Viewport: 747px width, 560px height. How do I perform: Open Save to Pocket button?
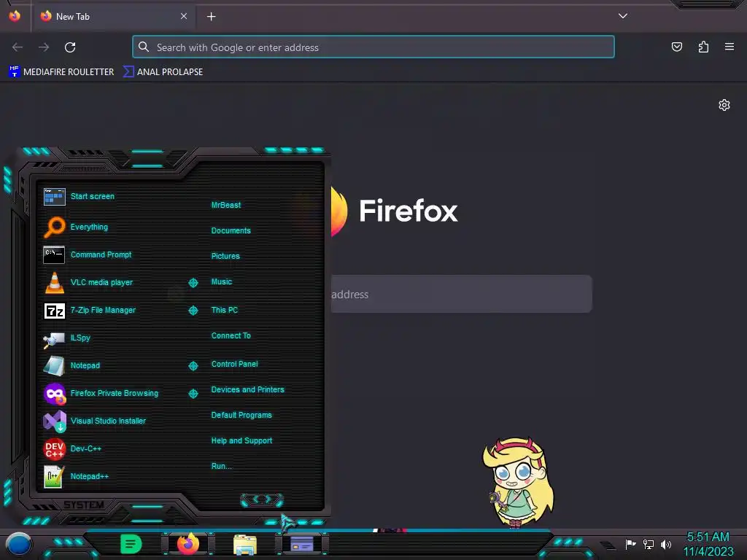(x=676, y=47)
